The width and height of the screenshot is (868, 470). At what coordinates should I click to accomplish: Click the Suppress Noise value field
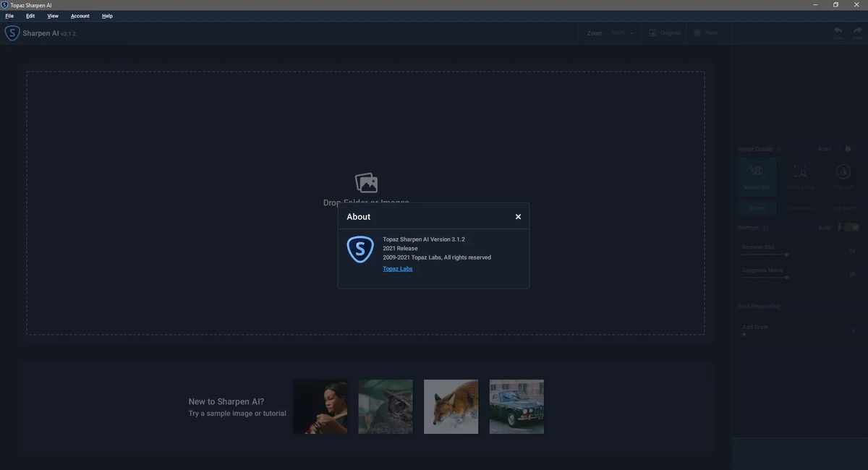tap(851, 274)
